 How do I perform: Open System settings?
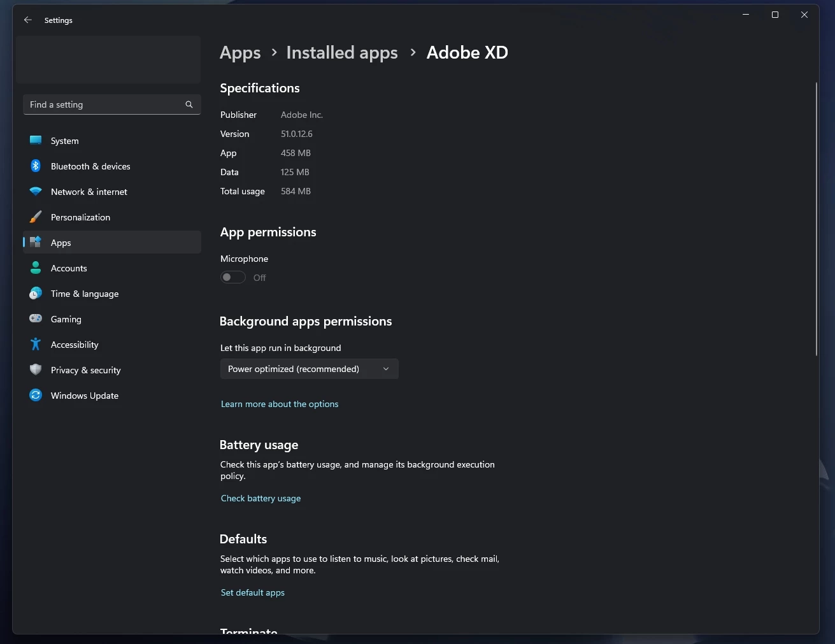pos(112,141)
